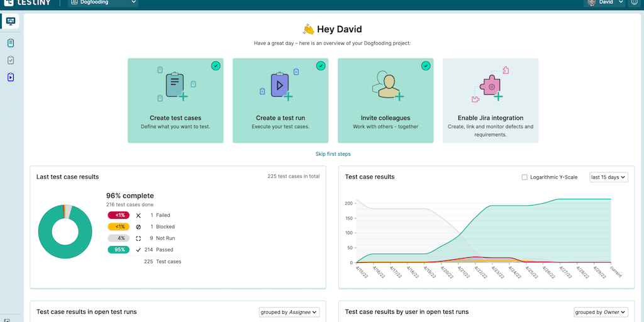The width and height of the screenshot is (644, 322).
Task: Click the smiley feedback icon in top bar
Action: coord(634,3)
